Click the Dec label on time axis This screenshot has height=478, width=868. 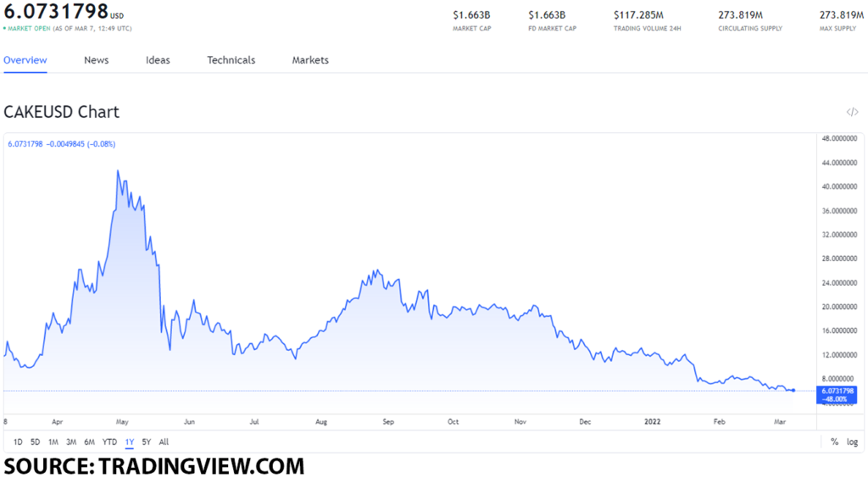pyautogui.click(x=585, y=422)
